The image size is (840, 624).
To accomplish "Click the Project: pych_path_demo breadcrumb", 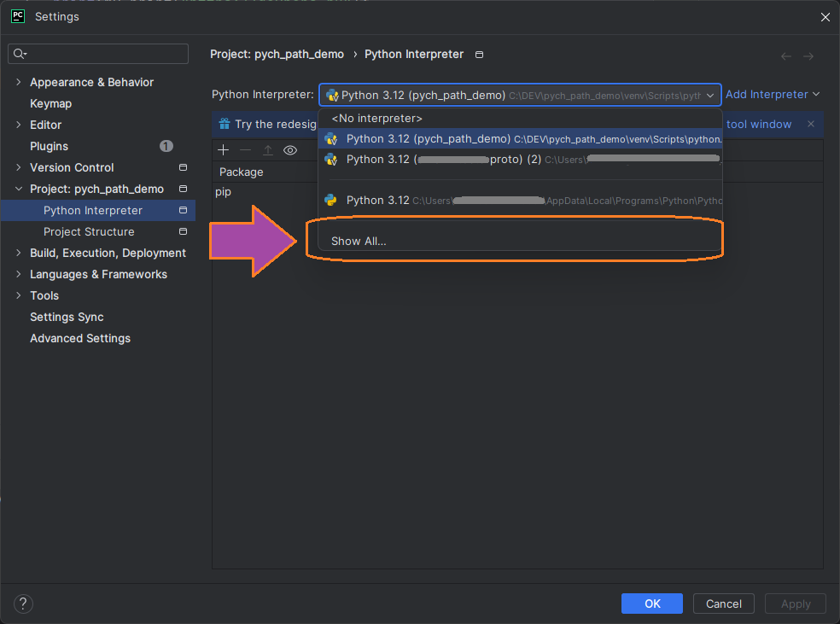I will tap(277, 54).
